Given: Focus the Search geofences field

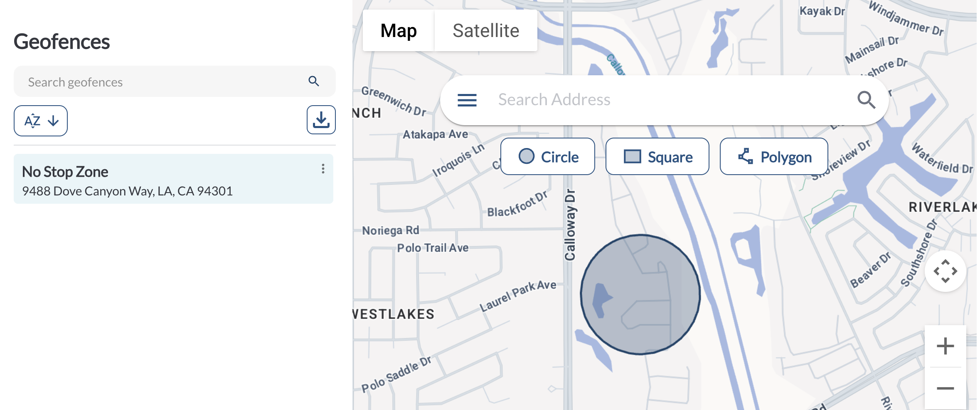Looking at the screenshot, I should click(162, 82).
